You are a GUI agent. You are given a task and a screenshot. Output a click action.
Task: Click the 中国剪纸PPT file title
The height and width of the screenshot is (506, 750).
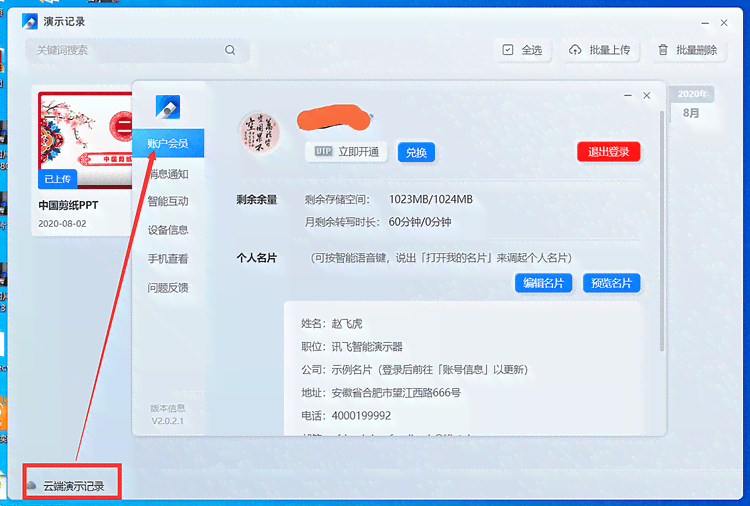(x=68, y=205)
